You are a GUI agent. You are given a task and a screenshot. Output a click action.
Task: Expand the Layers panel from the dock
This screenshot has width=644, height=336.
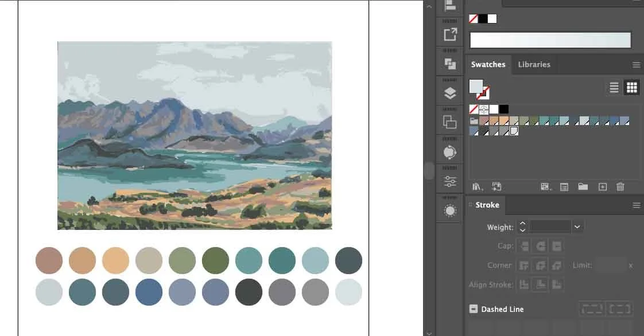tap(449, 92)
